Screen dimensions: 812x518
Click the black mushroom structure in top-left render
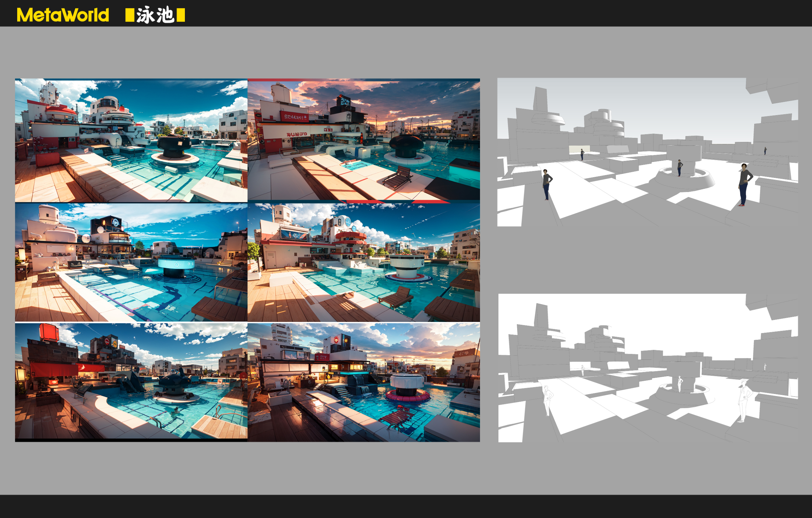(174, 146)
